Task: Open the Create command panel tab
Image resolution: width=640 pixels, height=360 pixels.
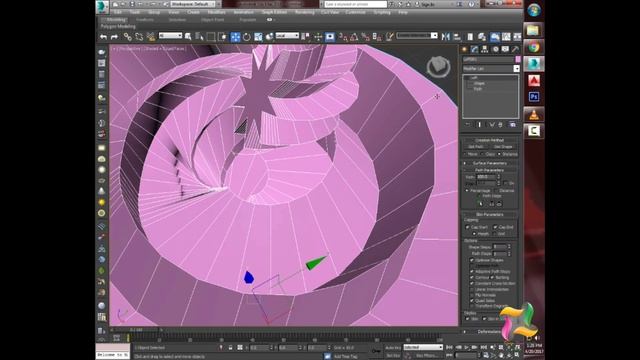Action: [464, 49]
